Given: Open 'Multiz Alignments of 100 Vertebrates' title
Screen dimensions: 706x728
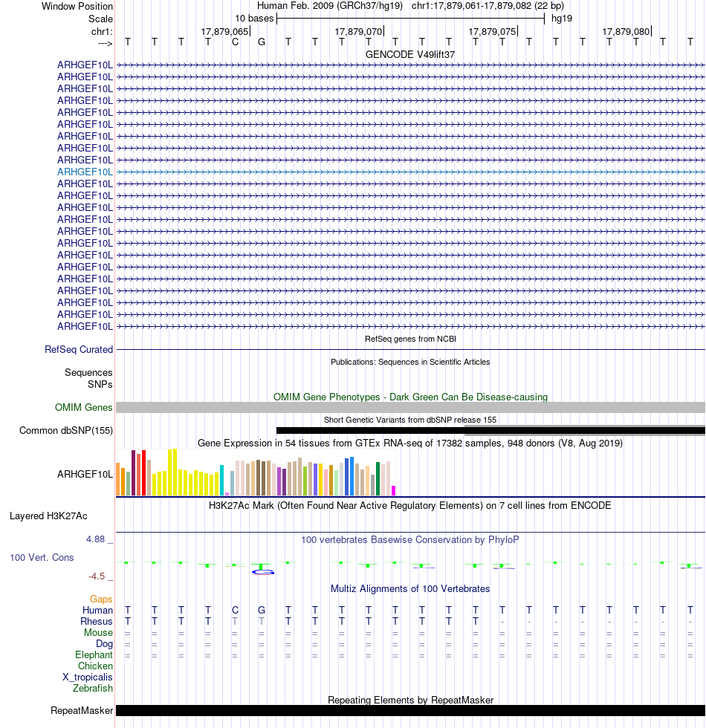Looking at the screenshot, I should coord(410,588).
